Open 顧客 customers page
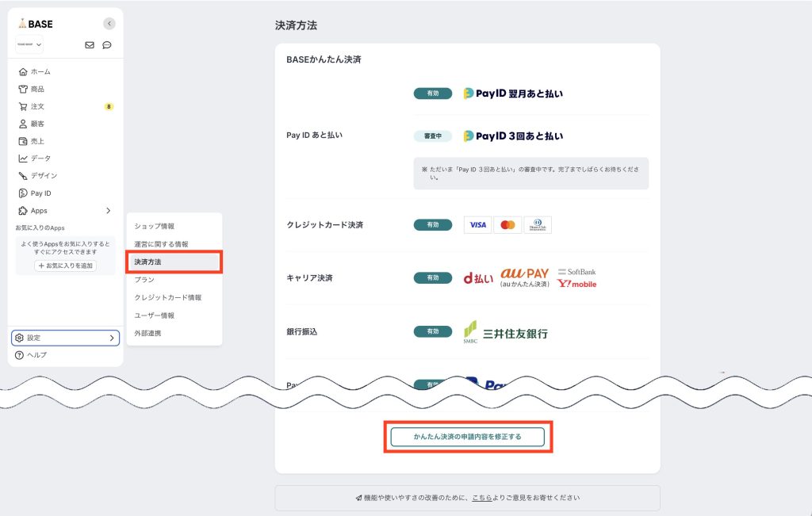This screenshot has height=516, width=812. coord(37,124)
